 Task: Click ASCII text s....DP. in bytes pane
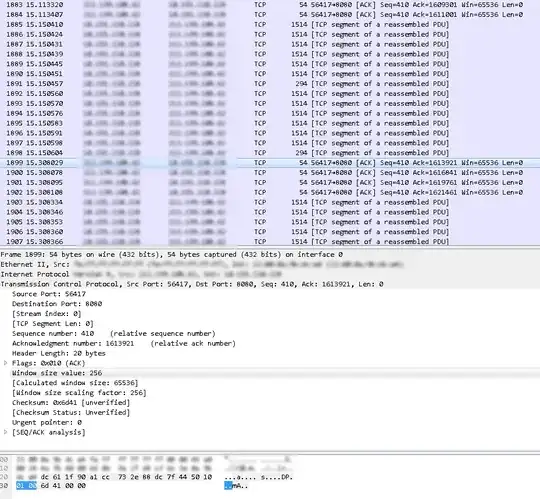[x=278, y=477]
